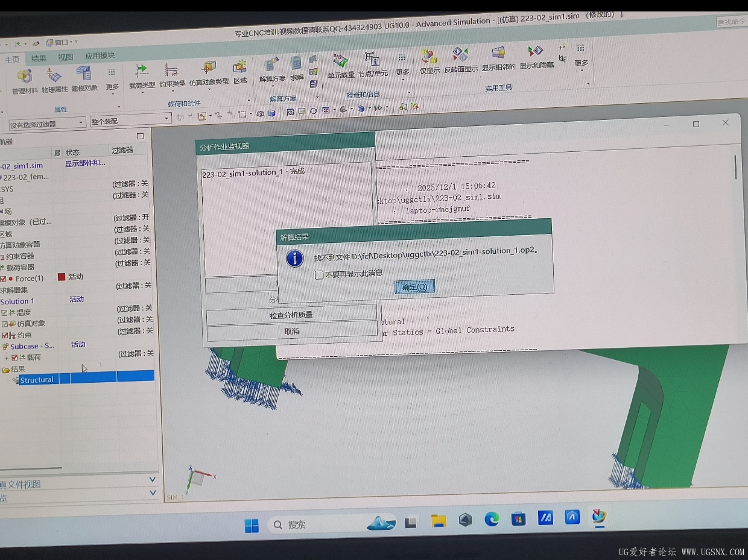The width and height of the screenshot is (748, 560).
Task: Click the 检查分析质量 button
Action: point(291,315)
